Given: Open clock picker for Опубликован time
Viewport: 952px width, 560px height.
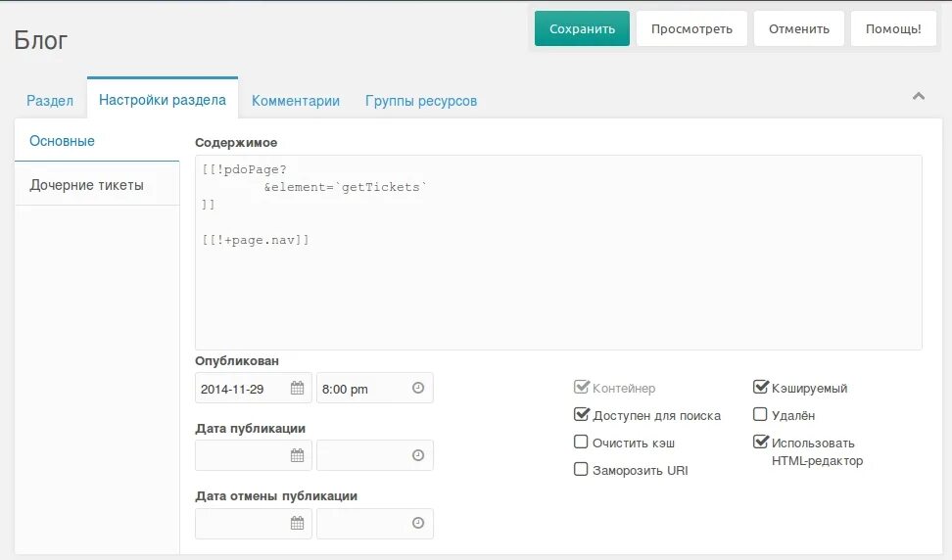Looking at the screenshot, I should point(417,389).
